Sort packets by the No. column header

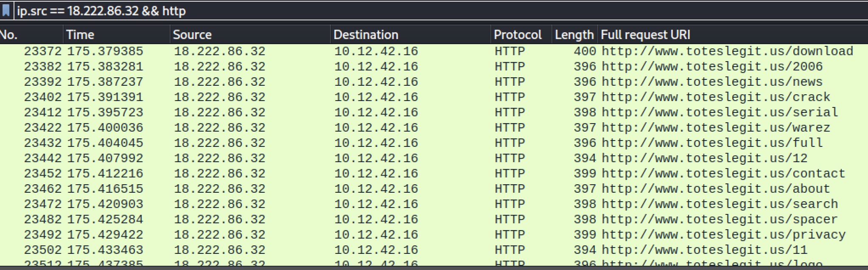click(30, 35)
